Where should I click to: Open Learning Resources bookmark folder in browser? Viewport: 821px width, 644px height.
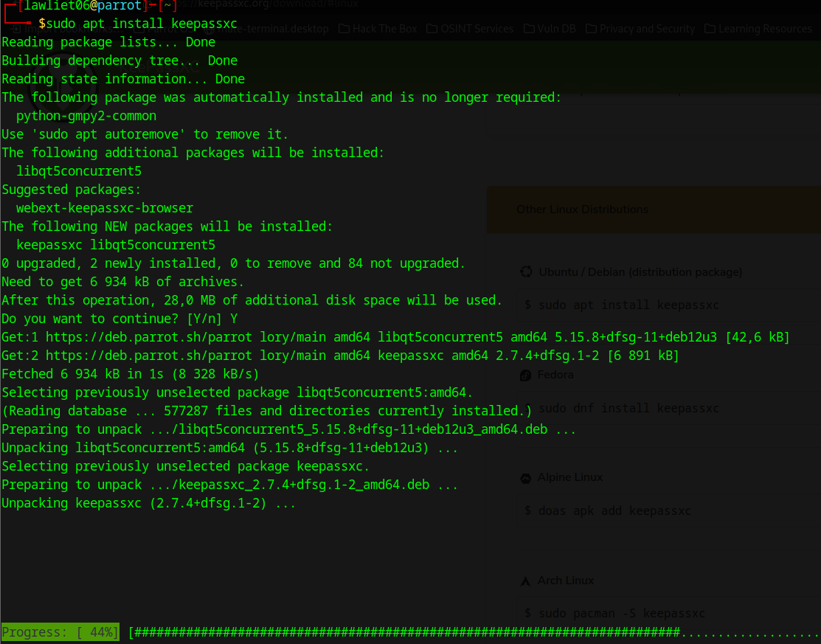758,29
